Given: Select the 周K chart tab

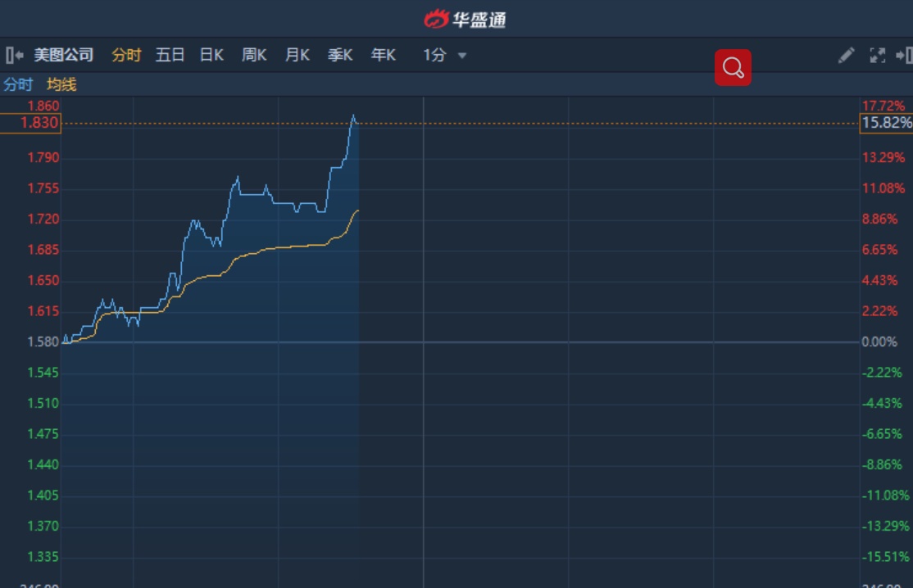Looking at the screenshot, I should (254, 55).
